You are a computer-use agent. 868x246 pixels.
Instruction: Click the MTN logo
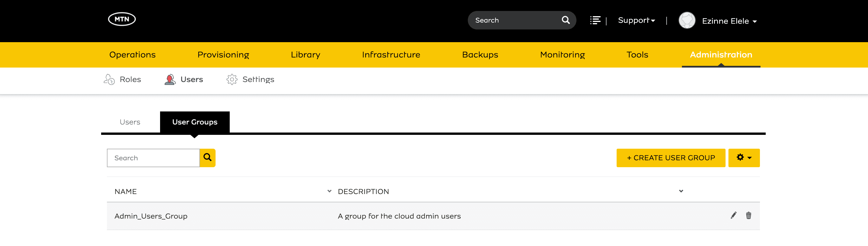[x=122, y=19]
